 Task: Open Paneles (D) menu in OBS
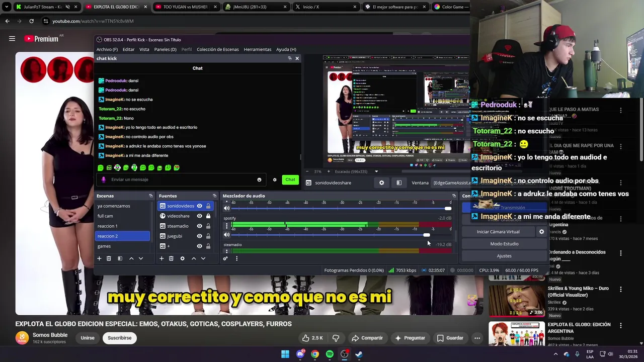[165, 49]
